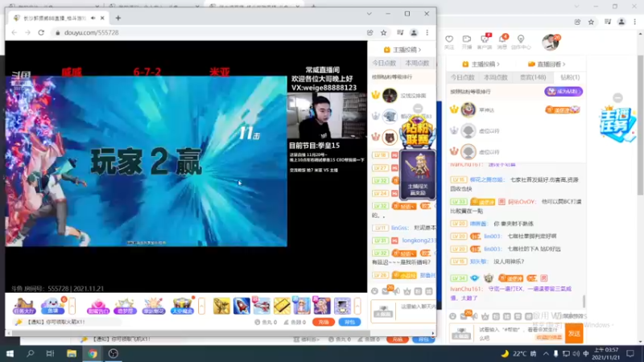Open File Explorer from the taskbar
The height and width of the screenshot is (362, 644).
point(72,353)
